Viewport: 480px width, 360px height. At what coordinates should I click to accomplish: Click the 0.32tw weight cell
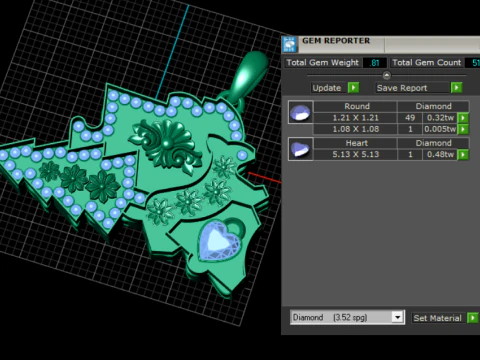point(440,118)
